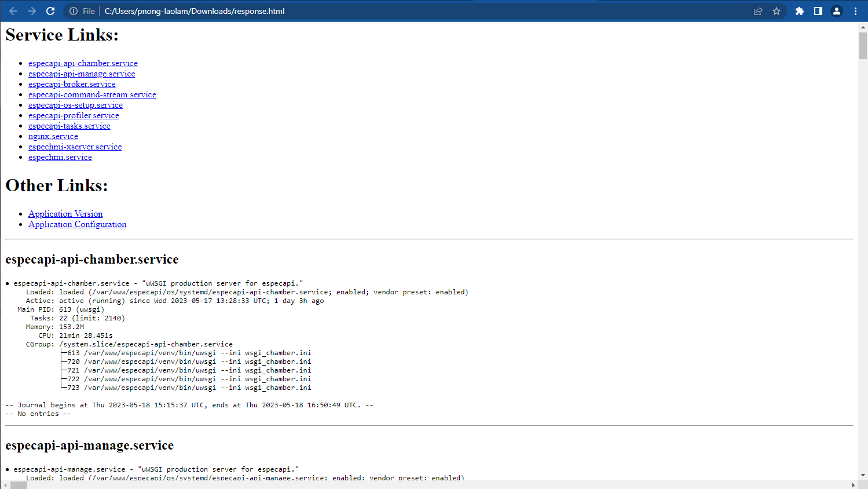Screen dimensions: 868x489
Task: Click the process 720 uwsgi line
Action: coord(186,362)
